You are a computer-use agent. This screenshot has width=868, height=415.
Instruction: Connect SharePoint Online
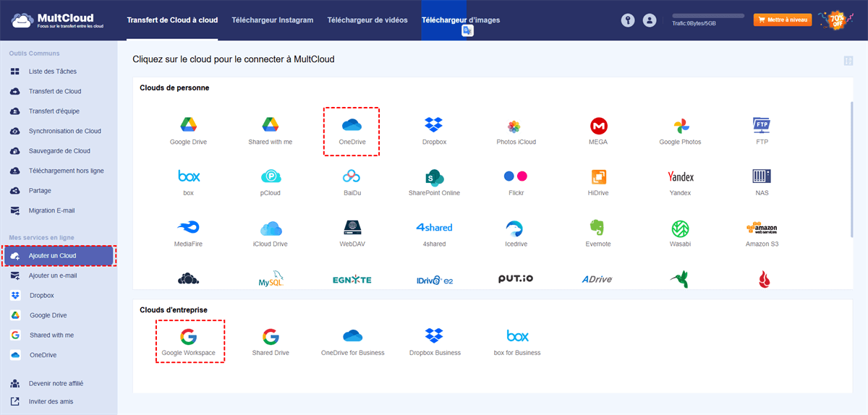pos(434,182)
